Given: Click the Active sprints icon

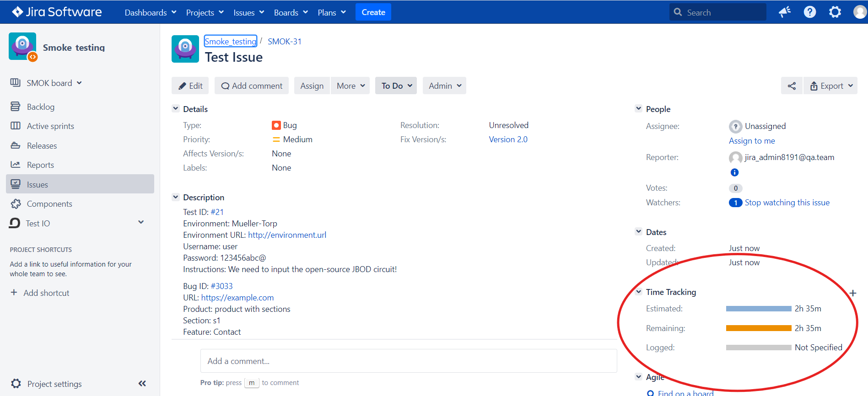Looking at the screenshot, I should pos(16,126).
